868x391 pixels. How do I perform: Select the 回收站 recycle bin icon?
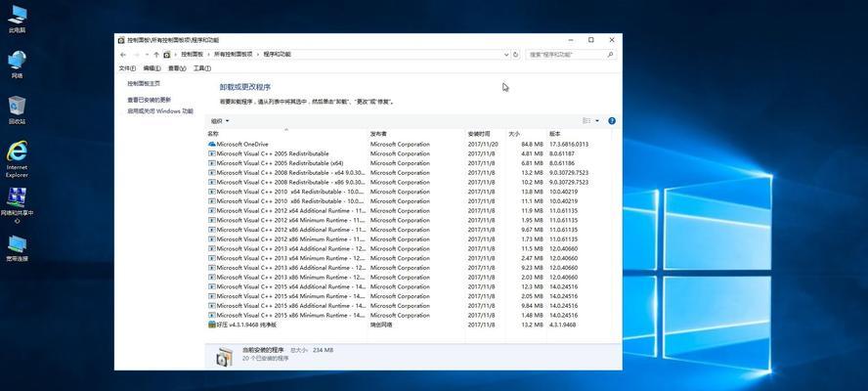[x=18, y=109]
